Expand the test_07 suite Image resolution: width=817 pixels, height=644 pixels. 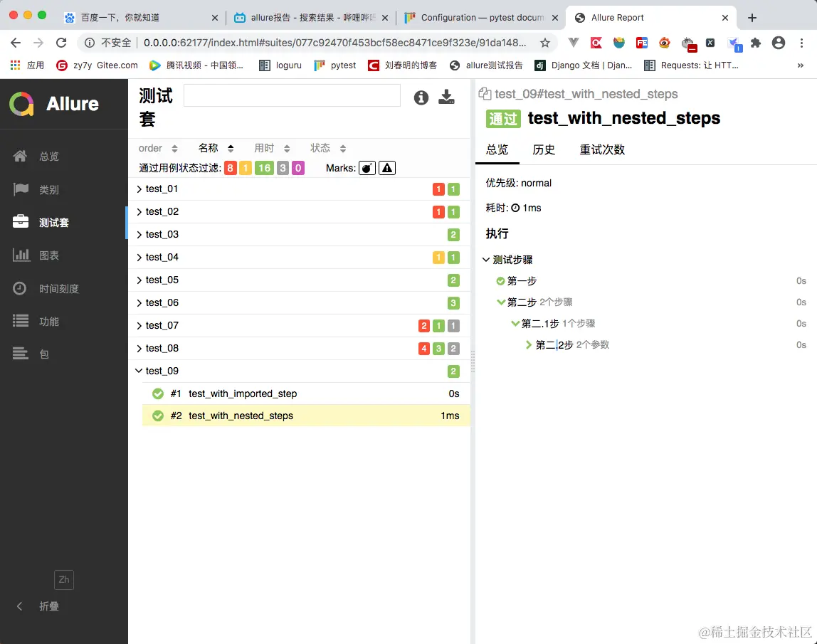tap(299, 326)
